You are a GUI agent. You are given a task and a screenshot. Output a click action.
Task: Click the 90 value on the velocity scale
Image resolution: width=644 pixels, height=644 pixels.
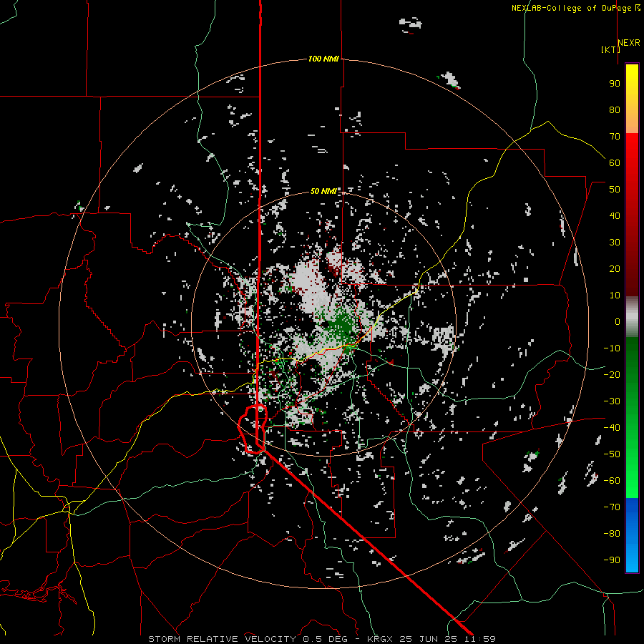615,84
